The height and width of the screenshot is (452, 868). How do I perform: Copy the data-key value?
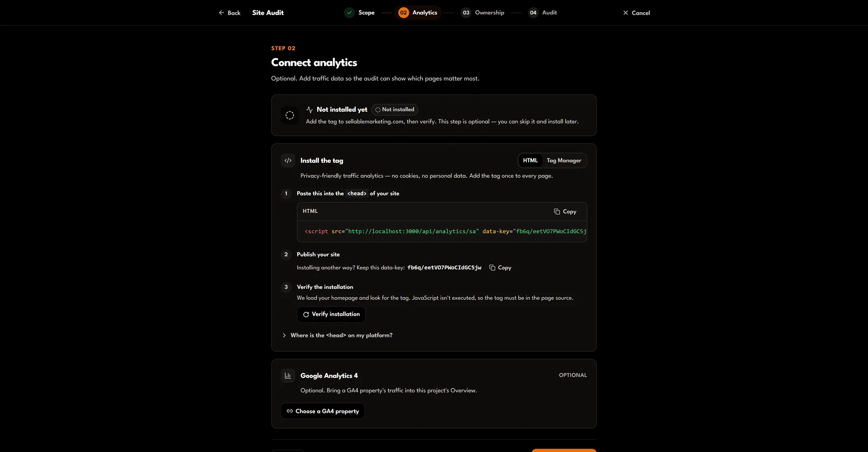pos(500,268)
